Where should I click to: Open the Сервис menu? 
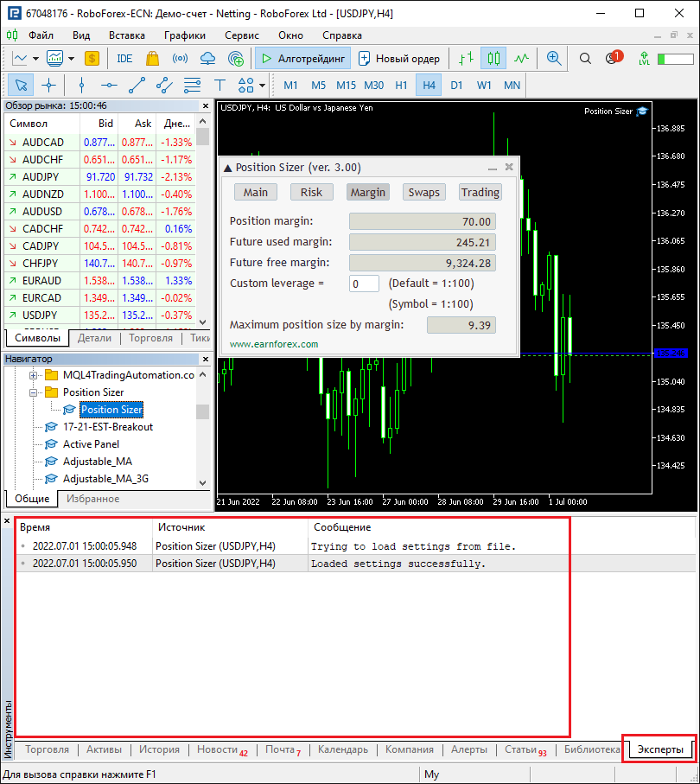coord(242,35)
